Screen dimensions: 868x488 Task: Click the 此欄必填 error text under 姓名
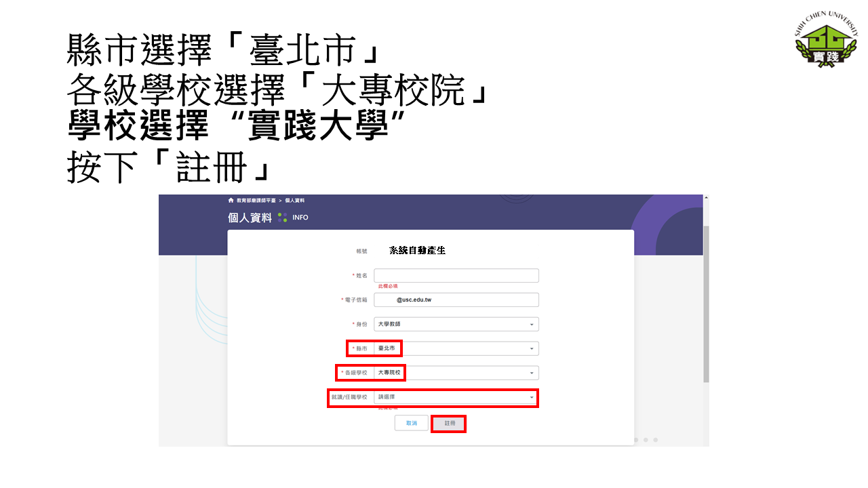click(388, 287)
